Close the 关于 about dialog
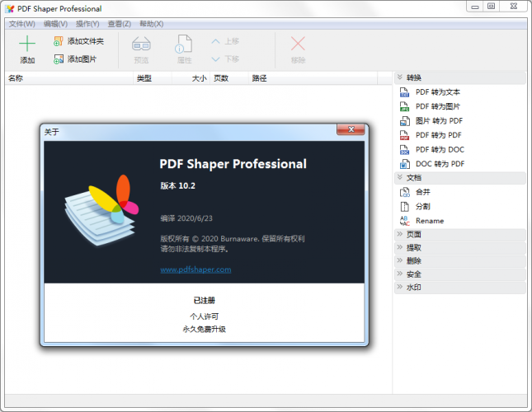 351,131
